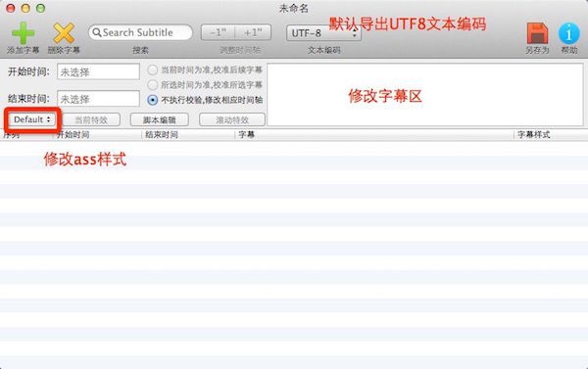Open the UTF-8 text encoding dropdown
588x369 pixels.
(x=323, y=33)
